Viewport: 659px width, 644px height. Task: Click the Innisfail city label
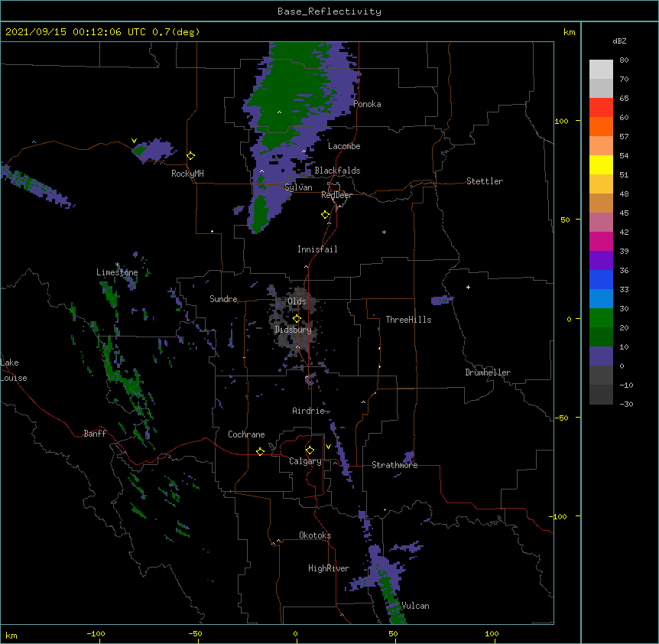click(x=317, y=249)
